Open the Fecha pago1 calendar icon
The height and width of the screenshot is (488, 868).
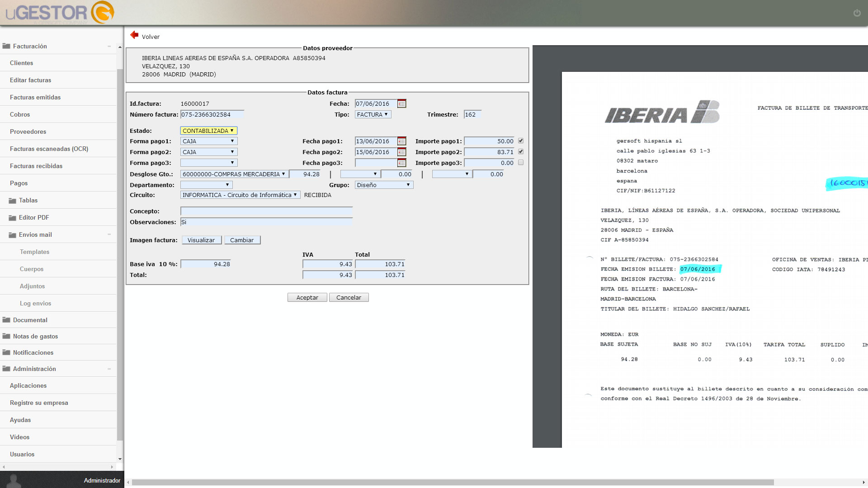coord(401,141)
